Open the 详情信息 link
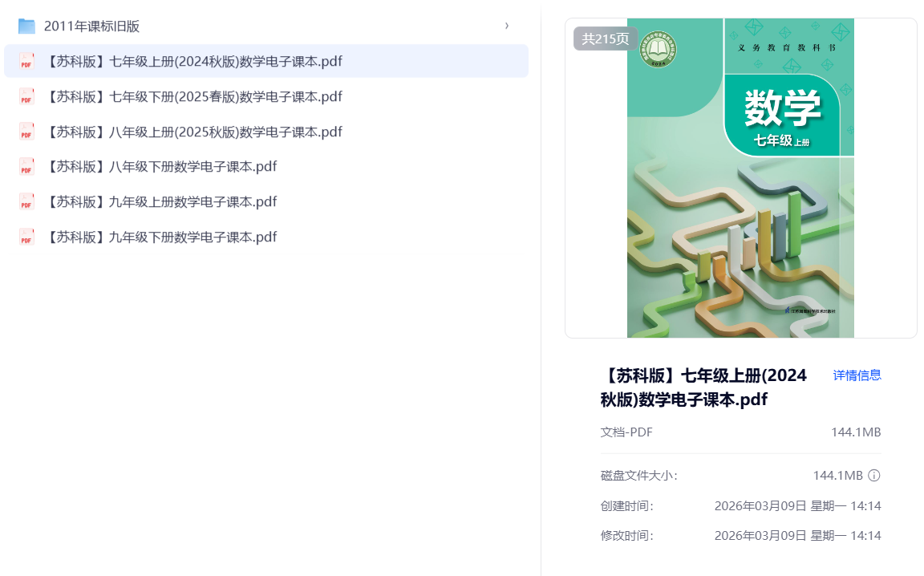Image resolution: width=924 pixels, height=576 pixels. 857,375
